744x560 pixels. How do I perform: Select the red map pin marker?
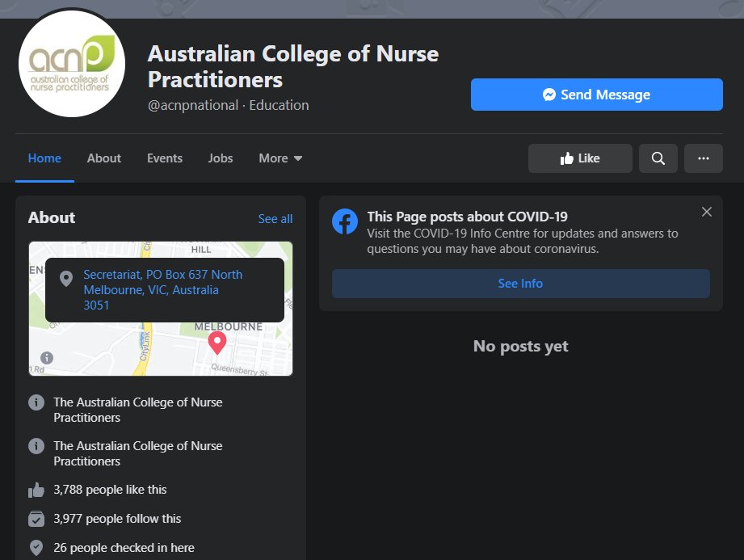216,342
